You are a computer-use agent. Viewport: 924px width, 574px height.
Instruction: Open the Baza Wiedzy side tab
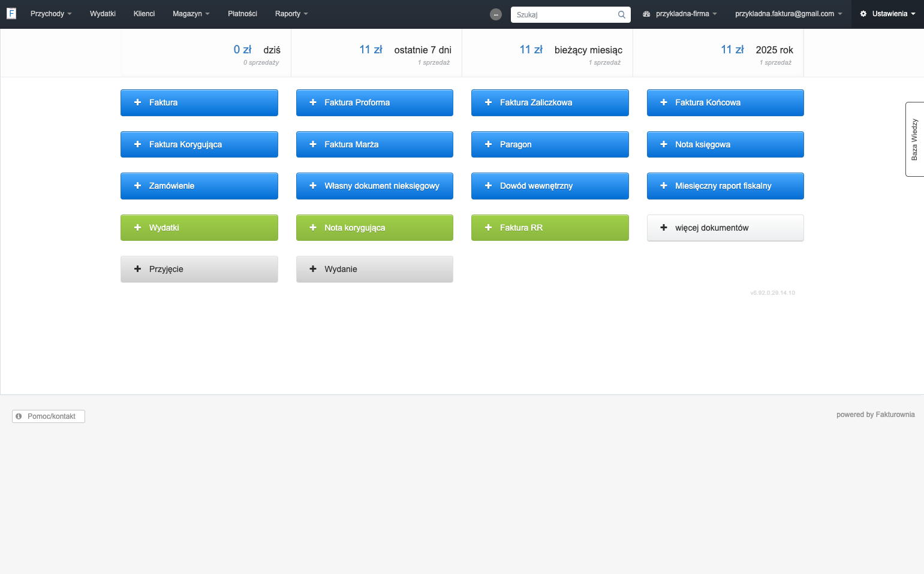914,140
